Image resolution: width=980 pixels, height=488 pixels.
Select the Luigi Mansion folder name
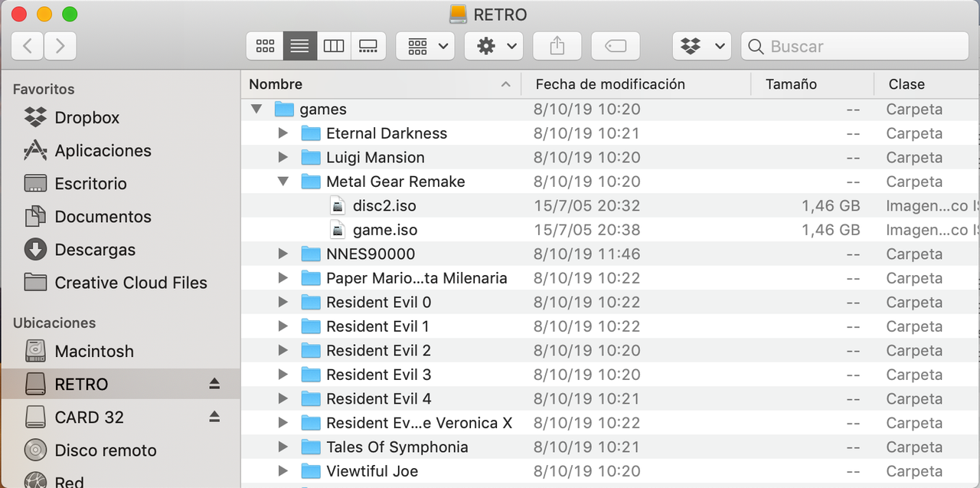click(x=375, y=157)
